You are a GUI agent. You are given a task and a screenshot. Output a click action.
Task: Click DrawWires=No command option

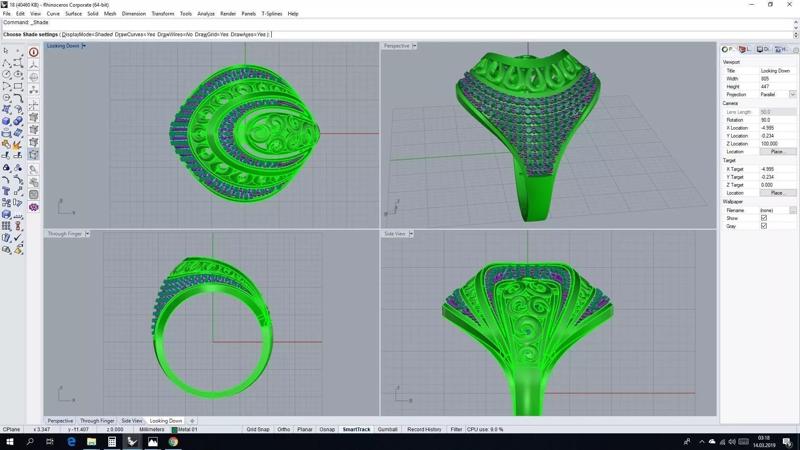175,35
